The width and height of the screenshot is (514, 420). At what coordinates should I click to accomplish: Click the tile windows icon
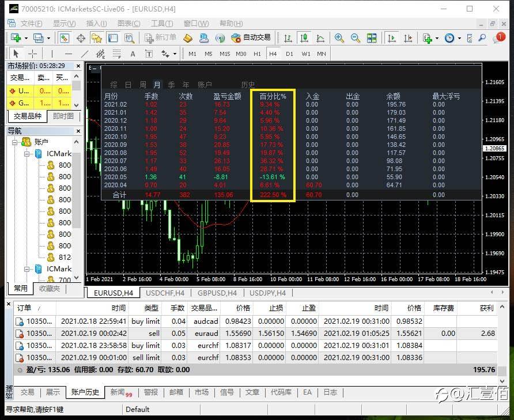pyautogui.click(x=372, y=38)
